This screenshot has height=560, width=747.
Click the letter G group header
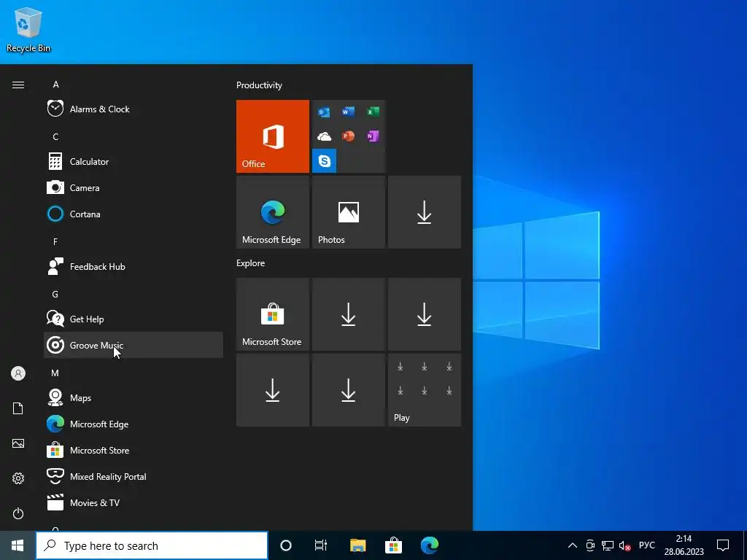coord(55,295)
